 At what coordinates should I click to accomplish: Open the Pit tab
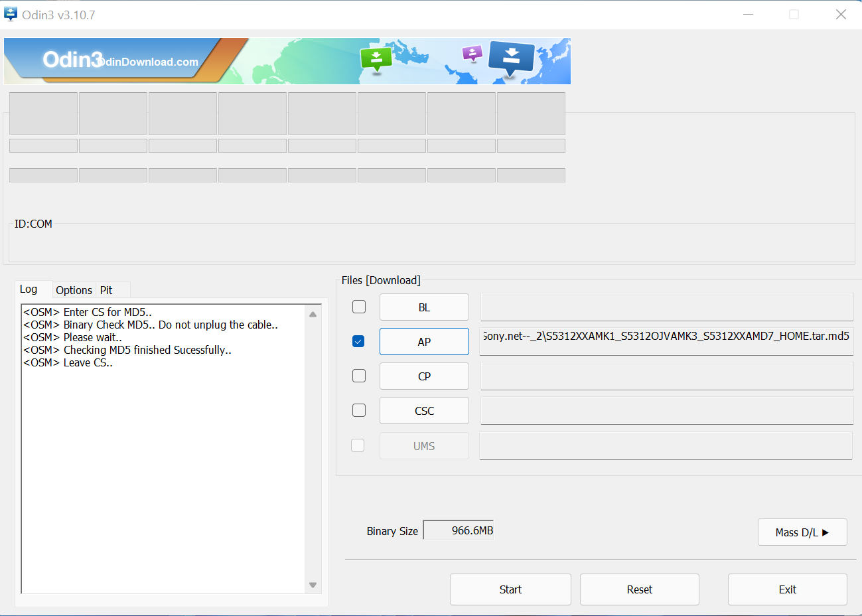(106, 290)
